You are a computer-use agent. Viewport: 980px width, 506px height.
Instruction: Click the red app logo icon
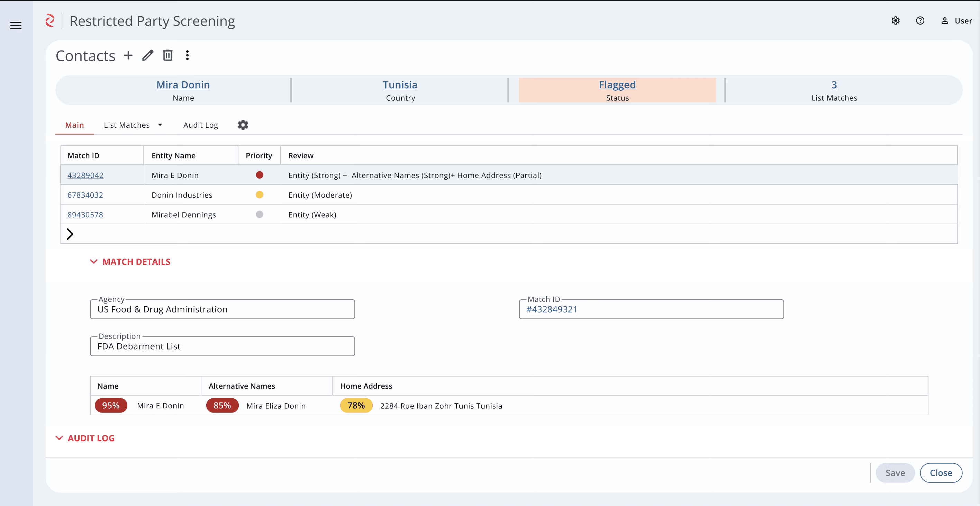click(x=50, y=20)
